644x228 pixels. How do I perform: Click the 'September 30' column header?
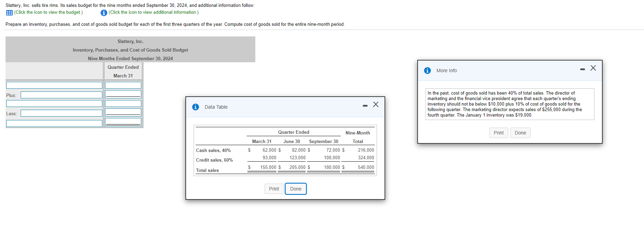(324, 141)
